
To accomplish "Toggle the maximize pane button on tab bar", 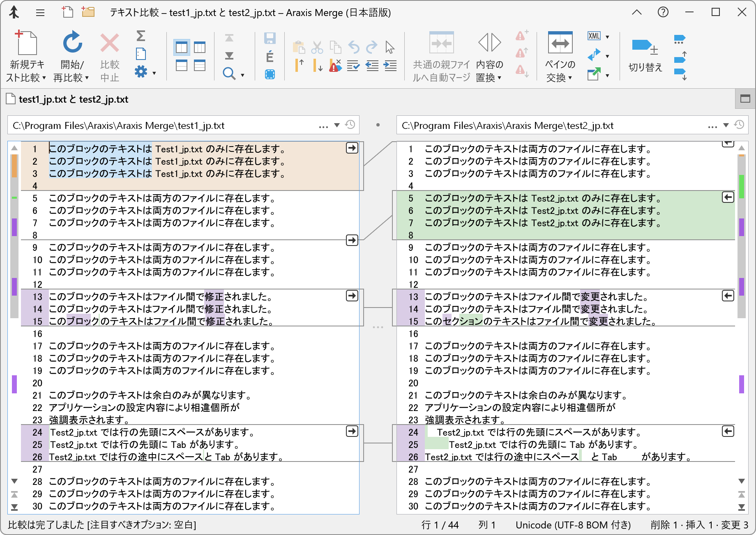I will [x=745, y=99].
